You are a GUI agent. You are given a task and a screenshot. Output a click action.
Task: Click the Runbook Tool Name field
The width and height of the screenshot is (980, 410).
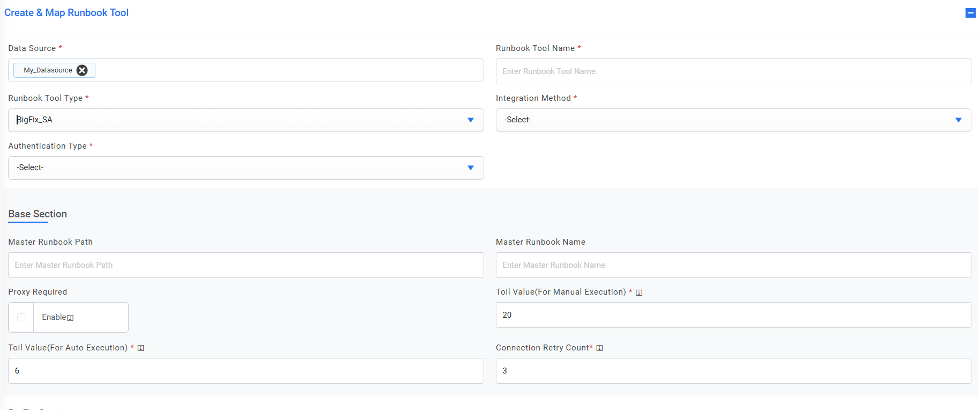(733, 71)
